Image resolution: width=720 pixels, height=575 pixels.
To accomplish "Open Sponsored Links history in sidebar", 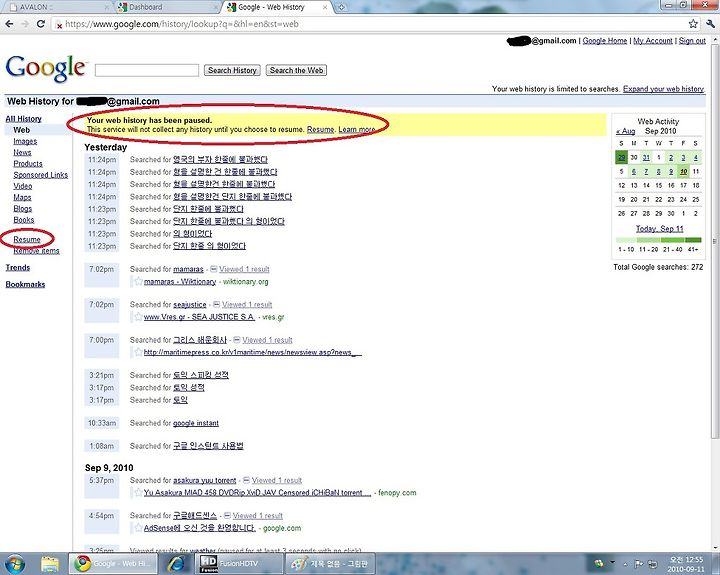I will point(40,175).
